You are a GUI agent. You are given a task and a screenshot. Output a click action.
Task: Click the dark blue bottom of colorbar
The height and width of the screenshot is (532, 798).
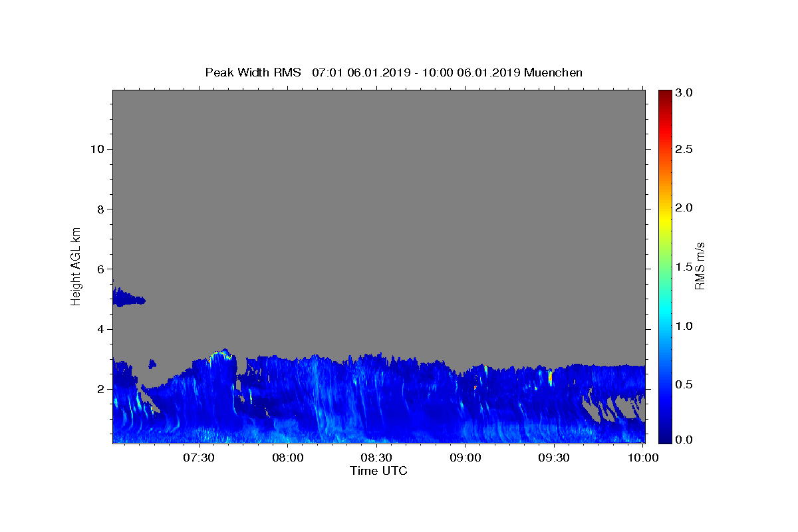point(664,438)
